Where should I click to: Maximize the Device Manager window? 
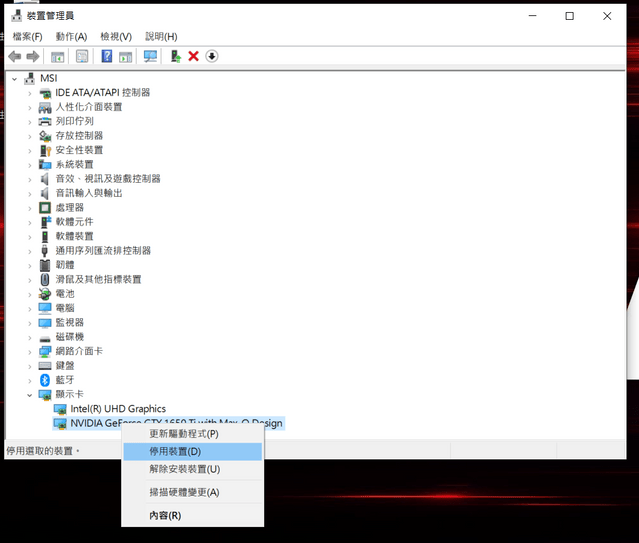[x=570, y=16]
